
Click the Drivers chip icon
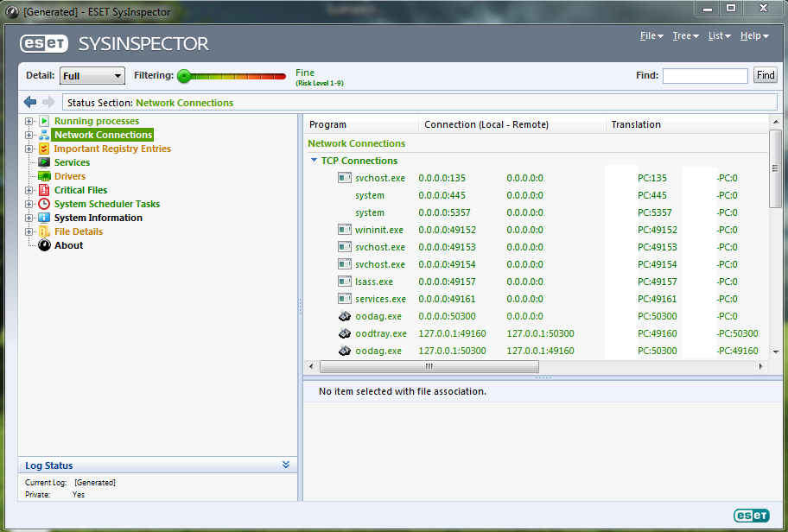[x=44, y=176]
